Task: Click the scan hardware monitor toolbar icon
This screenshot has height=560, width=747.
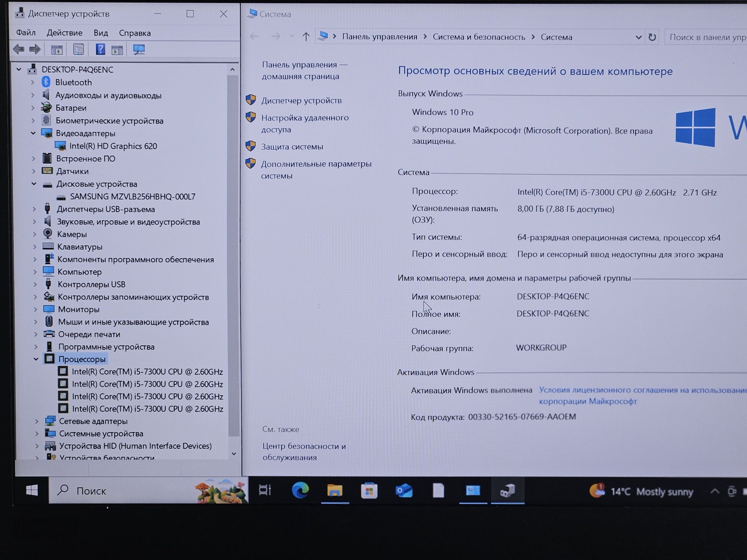Action: [x=139, y=49]
